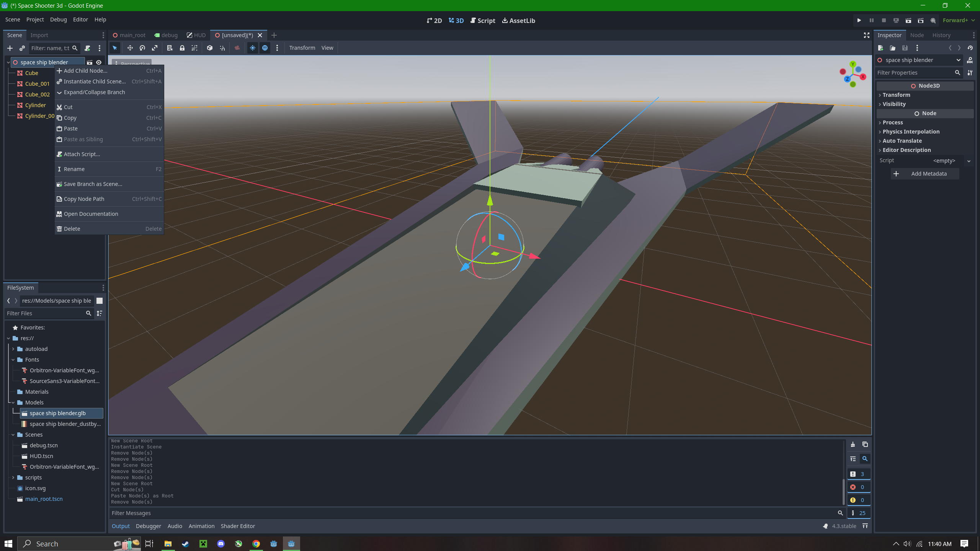Toggle collapse duplicate messages icon

[x=853, y=459]
